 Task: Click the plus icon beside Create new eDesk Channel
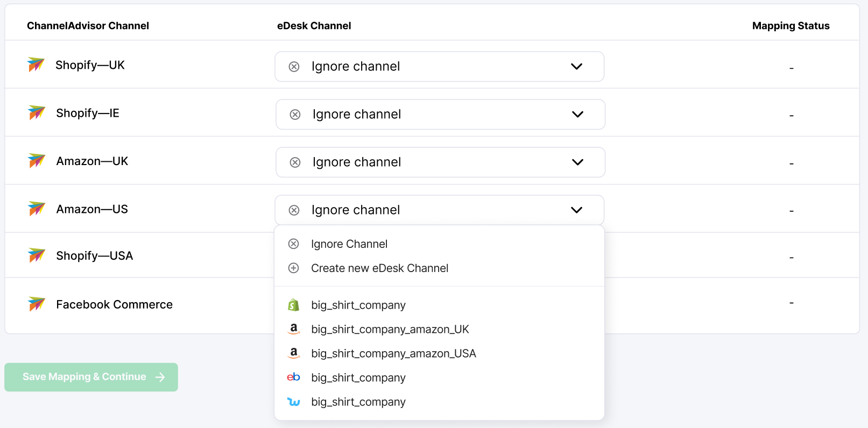coord(293,268)
